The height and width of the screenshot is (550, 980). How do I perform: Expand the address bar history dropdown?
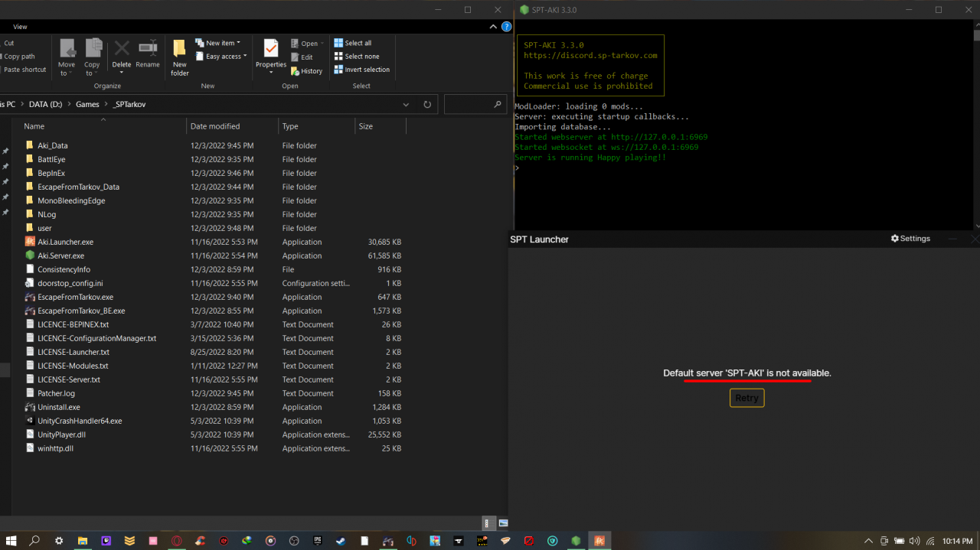point(406,105)
